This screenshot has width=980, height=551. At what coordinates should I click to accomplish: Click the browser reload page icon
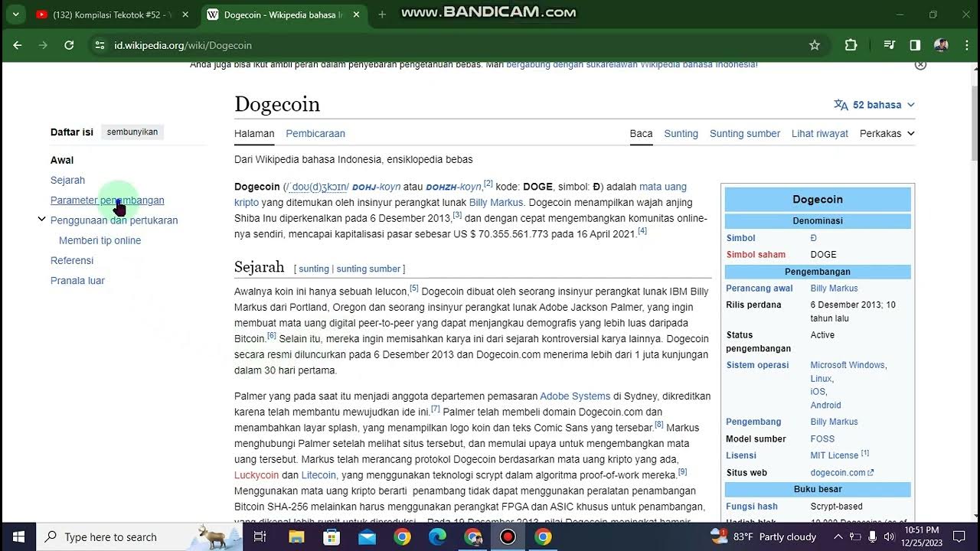click(69, 45)
